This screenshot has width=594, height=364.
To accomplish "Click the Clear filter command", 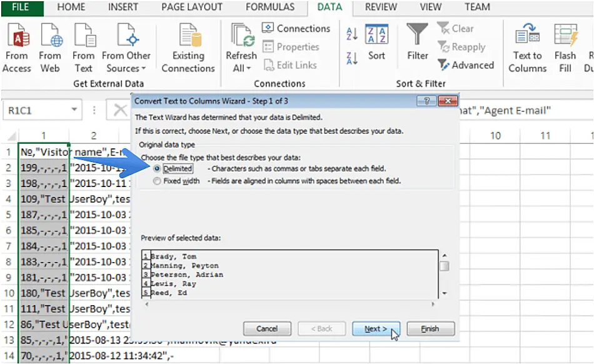I will tap(455, 28).
